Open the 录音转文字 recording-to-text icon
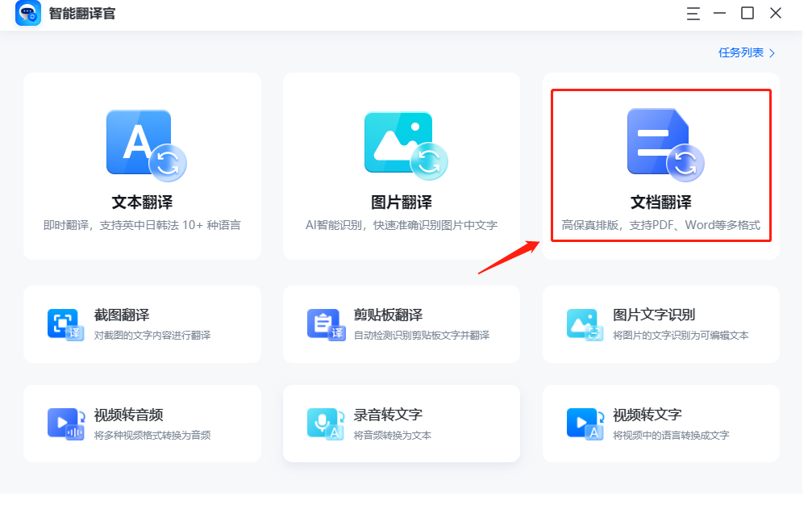Screen dimensions: 812x530 click(326, 424)
